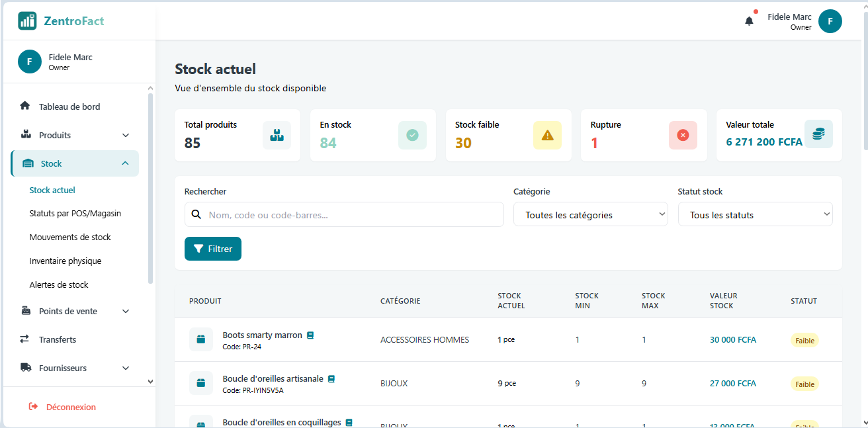
Task: Click the red error icon on Rupture card
Action: (x=683, y=135)
